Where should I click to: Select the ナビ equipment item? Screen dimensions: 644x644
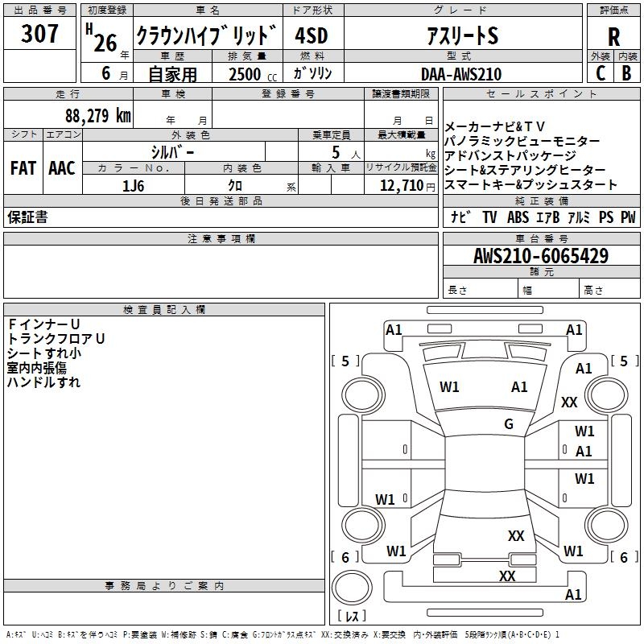point(460,217)
